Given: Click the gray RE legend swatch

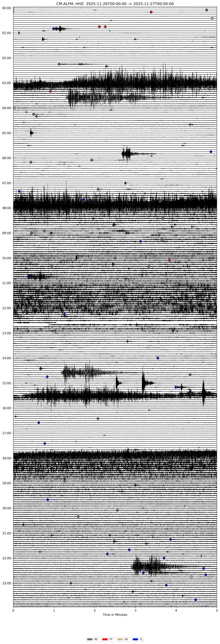Looking at the screenshot, I should coord(89,639).
